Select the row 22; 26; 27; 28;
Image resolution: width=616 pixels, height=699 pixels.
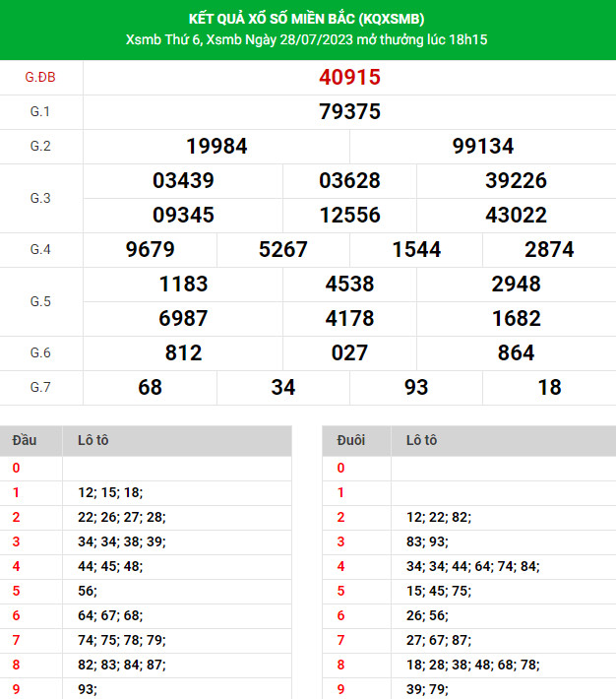(146, 517)
